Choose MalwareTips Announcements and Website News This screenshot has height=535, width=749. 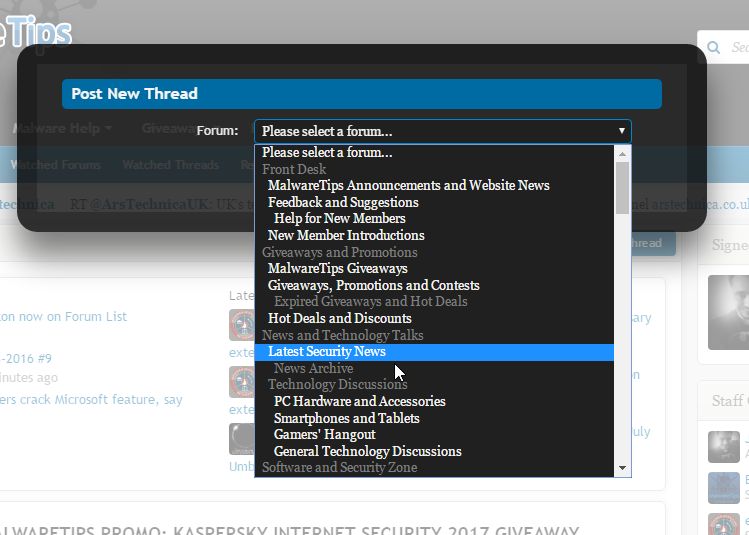click(x=434, y=185)
